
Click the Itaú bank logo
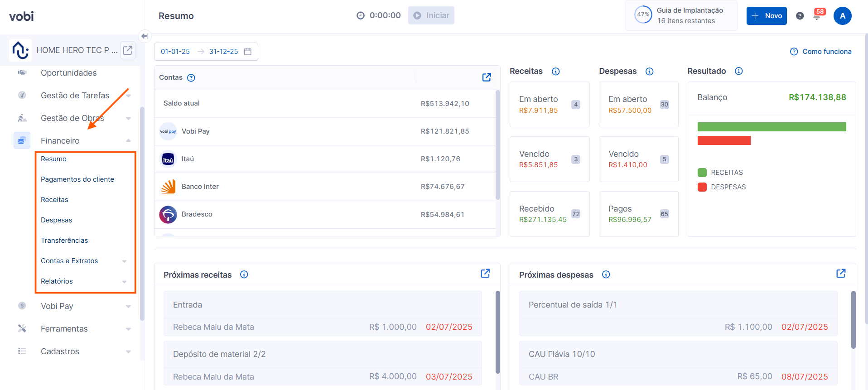pos(168,159)
